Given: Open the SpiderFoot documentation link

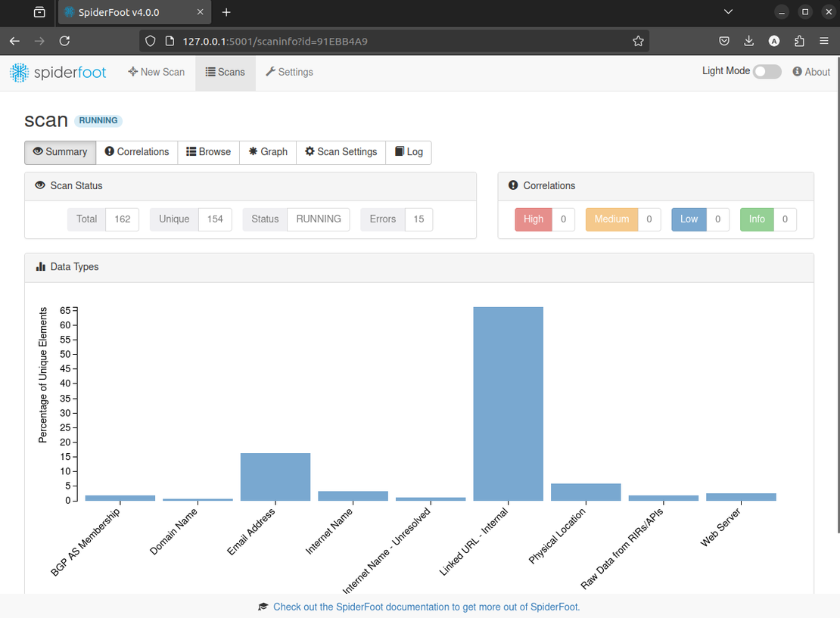Looking at the screenshot, I should pos(426,607).
